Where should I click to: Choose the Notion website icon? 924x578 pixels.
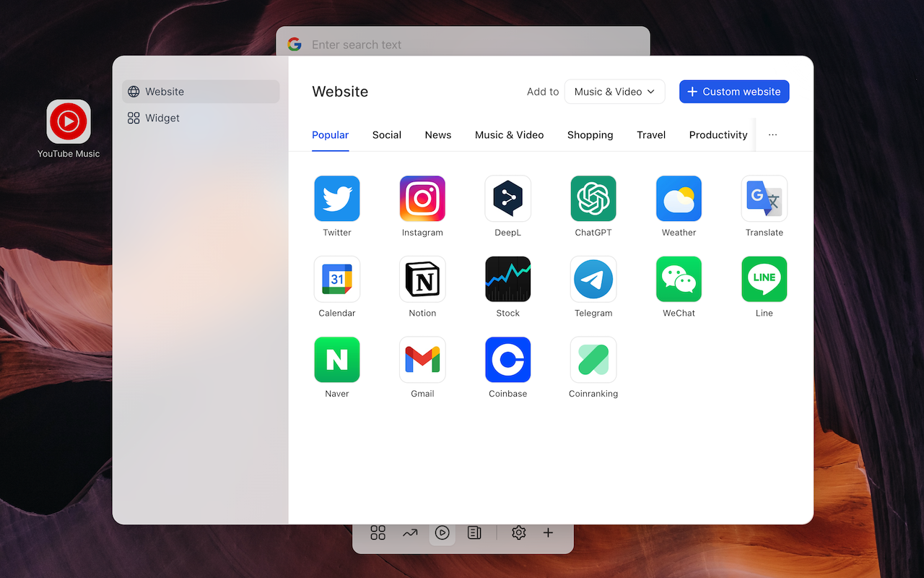coord(422,279)
